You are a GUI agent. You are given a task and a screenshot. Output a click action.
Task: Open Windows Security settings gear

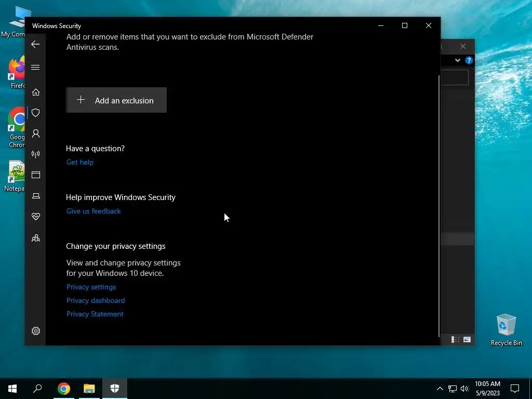point(36,331)
